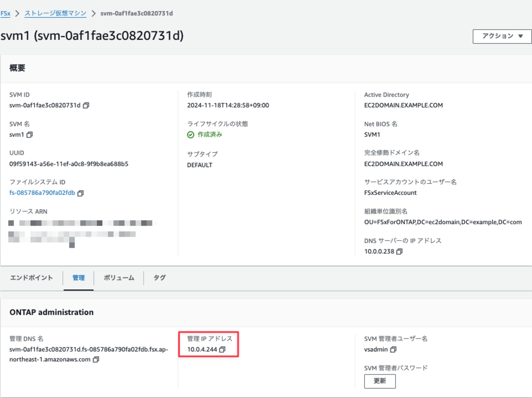Select creation time 2024-11-18T14:28:58+09:00
The image size is (532, 398).
[x=228, y=105]
